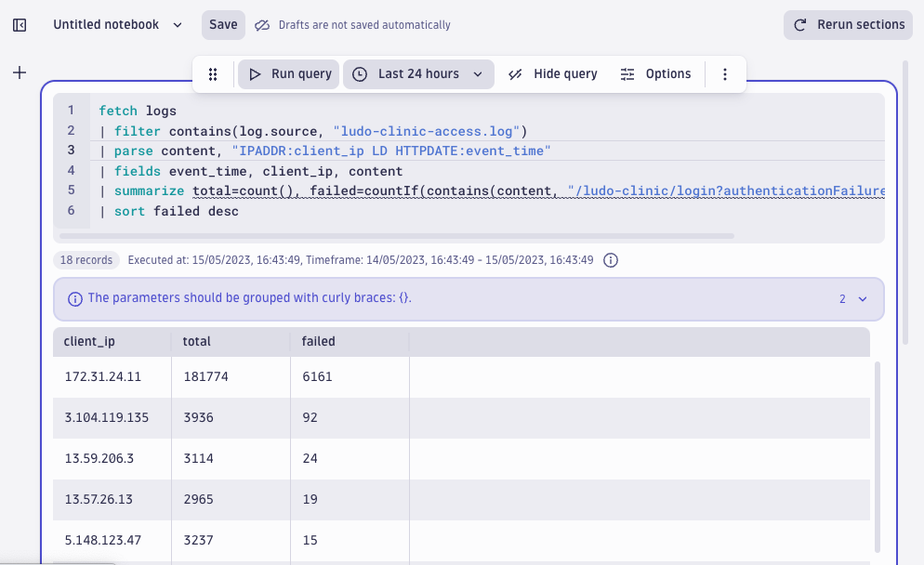The width and height of the screenshot is (924, 565).
Task: Grab the drag-handle dots icon on the toolbar
Action: pos(213,74)
